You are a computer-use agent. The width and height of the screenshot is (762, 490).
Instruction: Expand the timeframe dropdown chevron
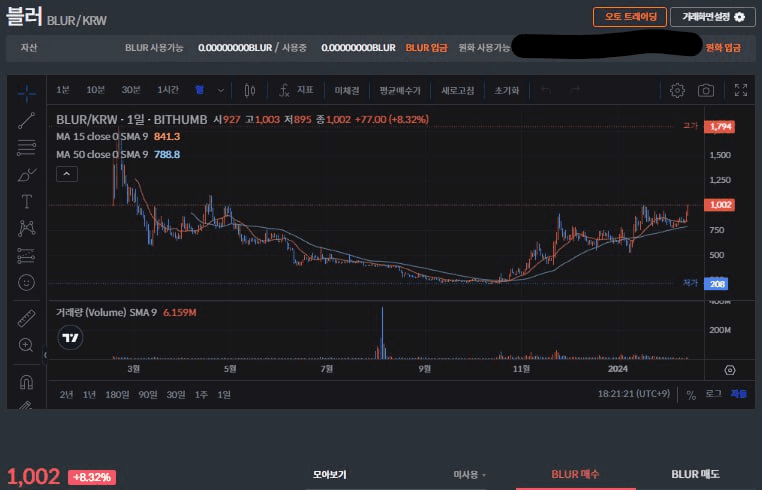coord(221,90)
